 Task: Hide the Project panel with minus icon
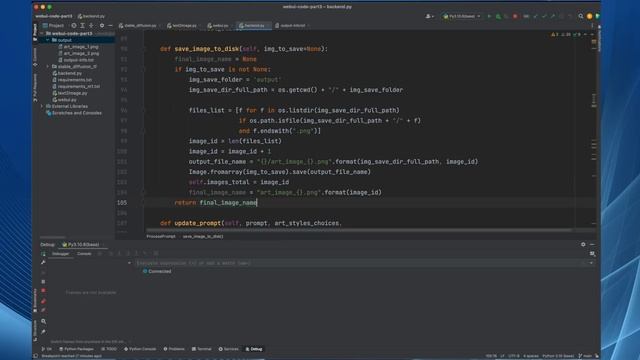pyautogui.click(x=110, y=25)
